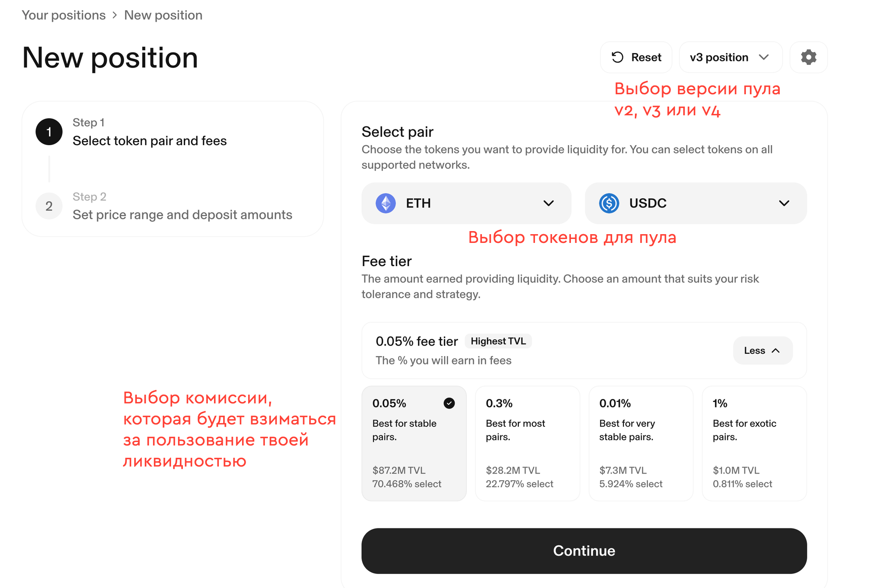Click the USDC token logo

[609, 203]
